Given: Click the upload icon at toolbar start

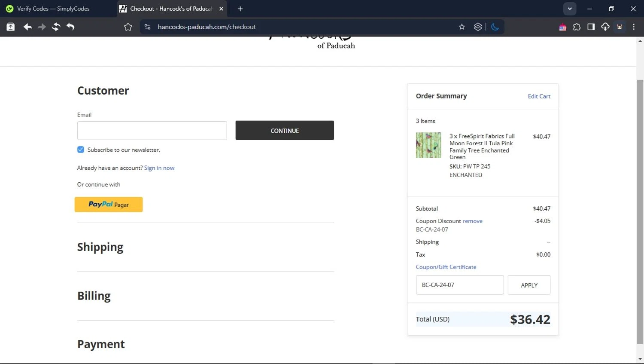Looking at the screenshot, I should pos(11,27).
